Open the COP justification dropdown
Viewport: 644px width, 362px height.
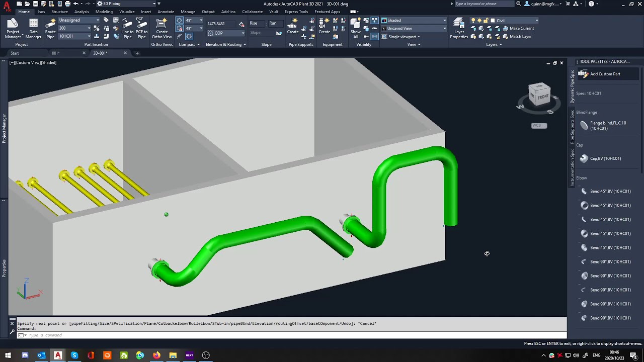(226, 33)
